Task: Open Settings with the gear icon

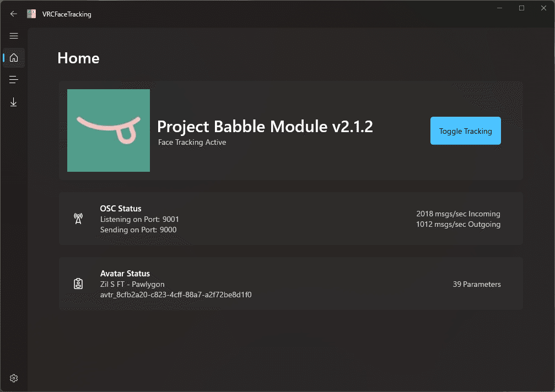Action: tap(14, 378)
